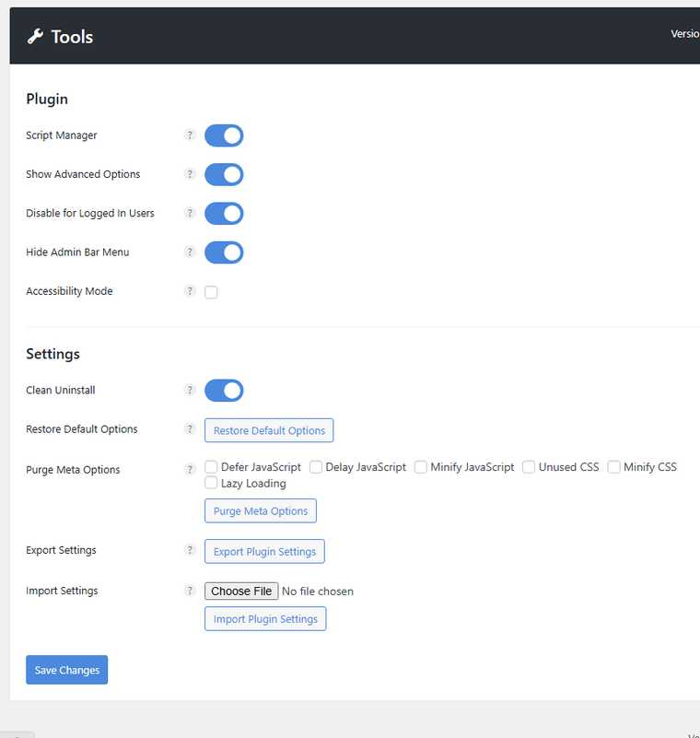
Task: Click the Plugin section heading
Action: click(47, 100)
